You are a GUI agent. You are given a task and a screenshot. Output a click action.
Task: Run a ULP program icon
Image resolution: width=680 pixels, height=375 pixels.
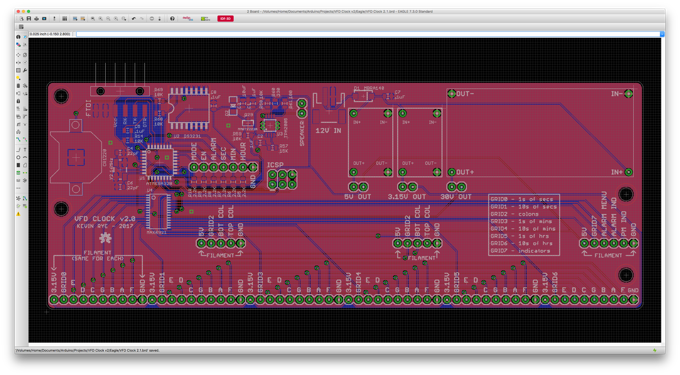point(83,19)
